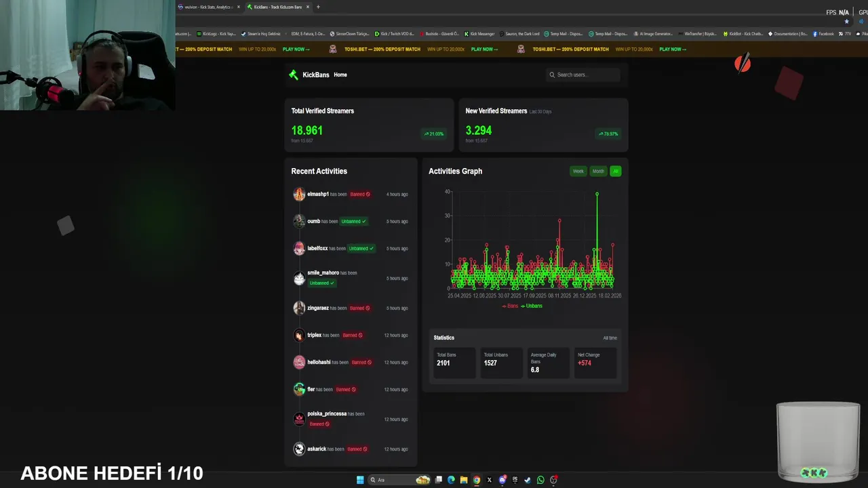This screenshot has height=488, width=868.
Task: Click triplex's avatar icon
Action: click(x=299, y=335)
